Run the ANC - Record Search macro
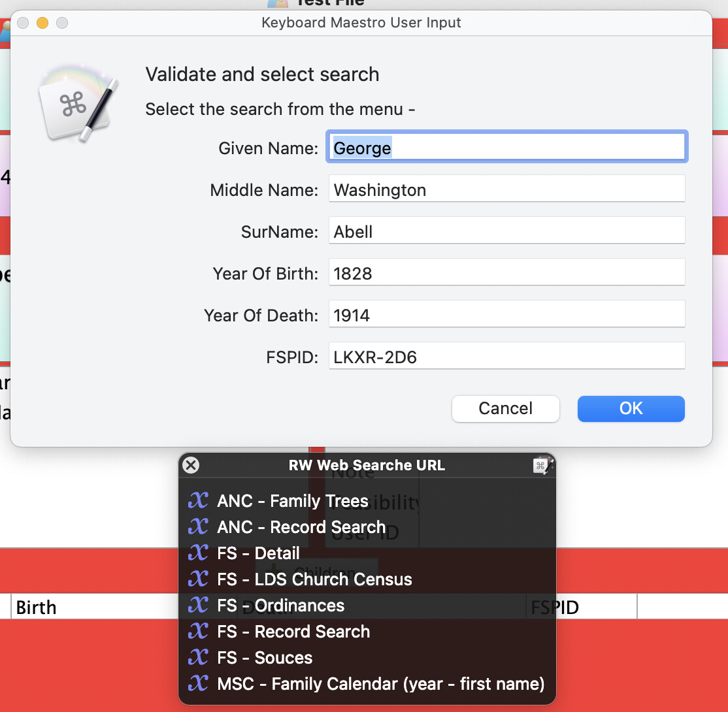The image size is (728, 712). pyautogui.click(x=367, y=526)
